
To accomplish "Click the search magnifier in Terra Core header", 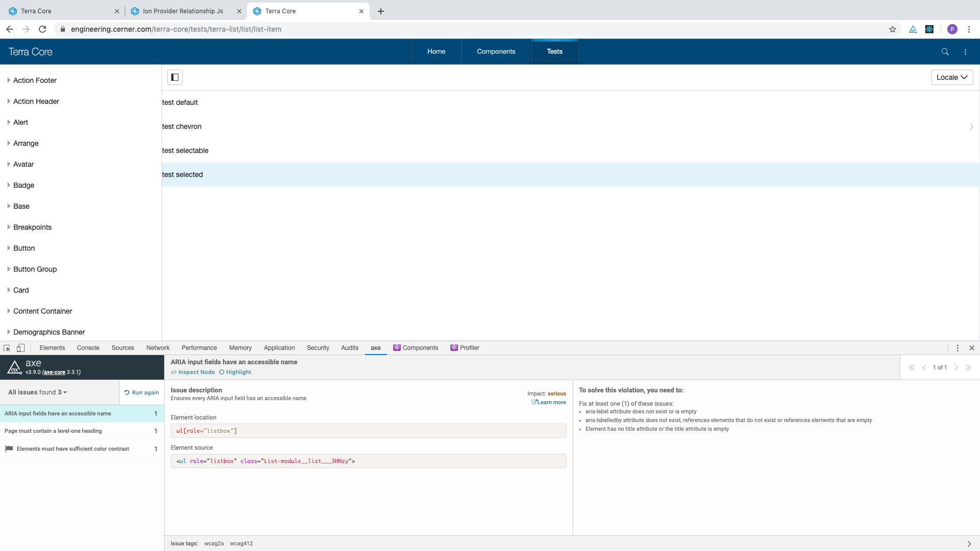I will [x=944, y=51].
